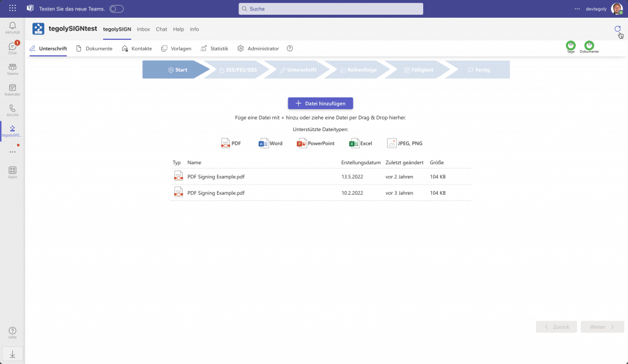This screenshot has width=628, height=364.
Task: Select the EES/FES/QES progress step
Action: [237, 70]
